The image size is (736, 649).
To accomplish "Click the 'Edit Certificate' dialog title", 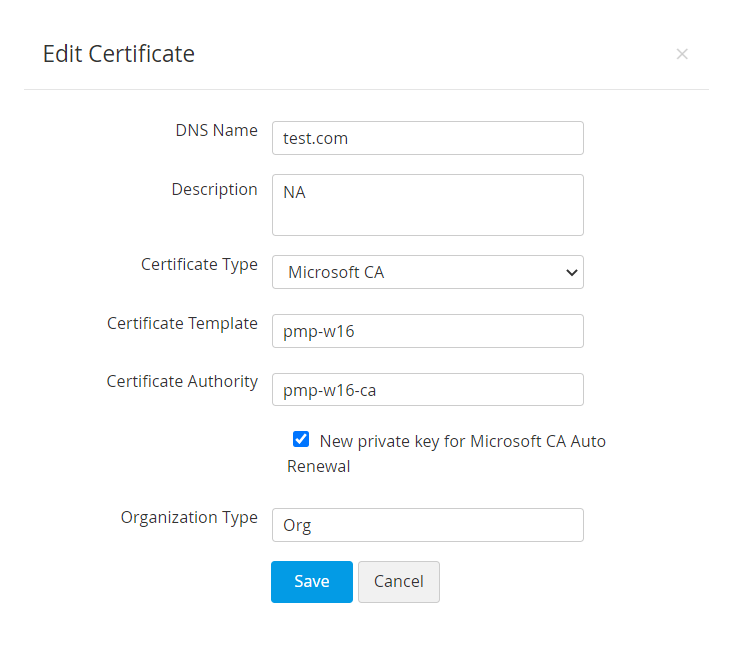I will pyautogui.click(x=118, y=54).
